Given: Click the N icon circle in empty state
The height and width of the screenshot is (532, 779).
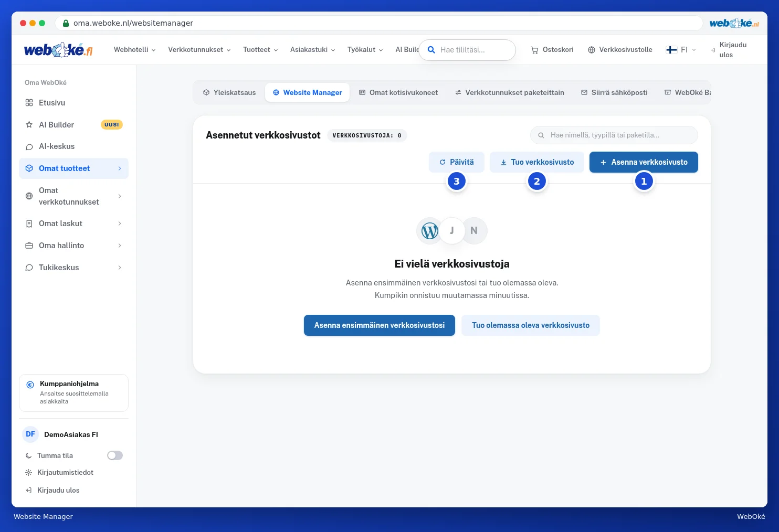Looking at the screenshot, I should (x=474, y=231).
